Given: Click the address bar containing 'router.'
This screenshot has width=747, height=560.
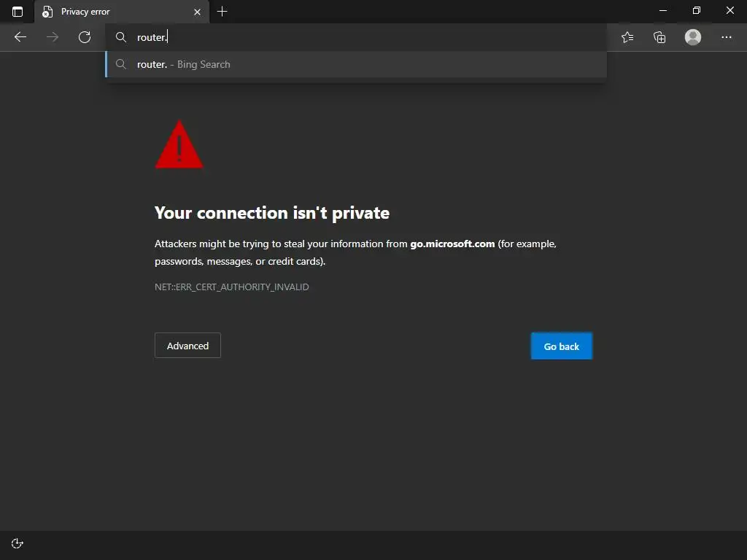Looking at the screenshot, I should coord(356,37).
